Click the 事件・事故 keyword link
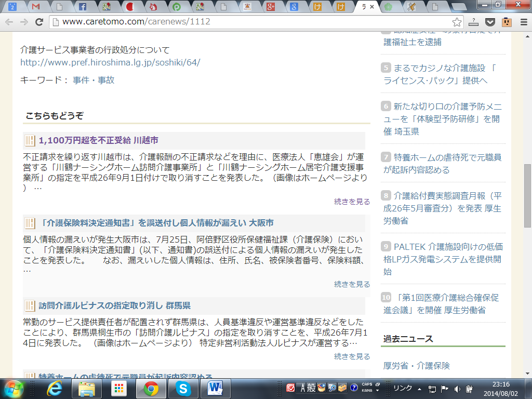 coord(94,80)
